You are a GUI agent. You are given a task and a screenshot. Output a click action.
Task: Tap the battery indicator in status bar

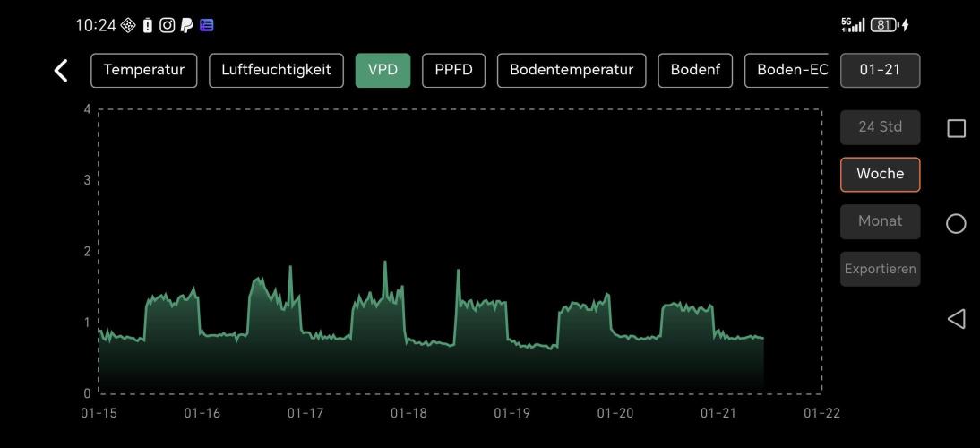pos(884,25)
